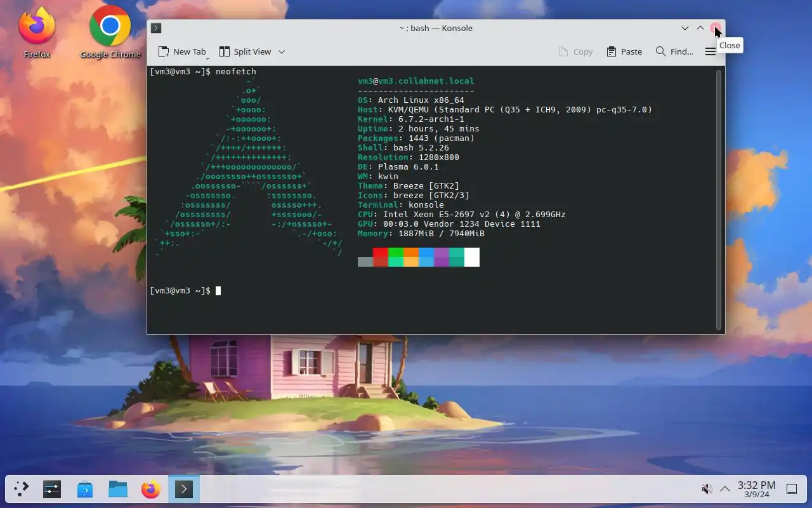Viewport: 812px width, 508px height.
Task: Click the terminal prompt cursor line
Action: (185, 291)
